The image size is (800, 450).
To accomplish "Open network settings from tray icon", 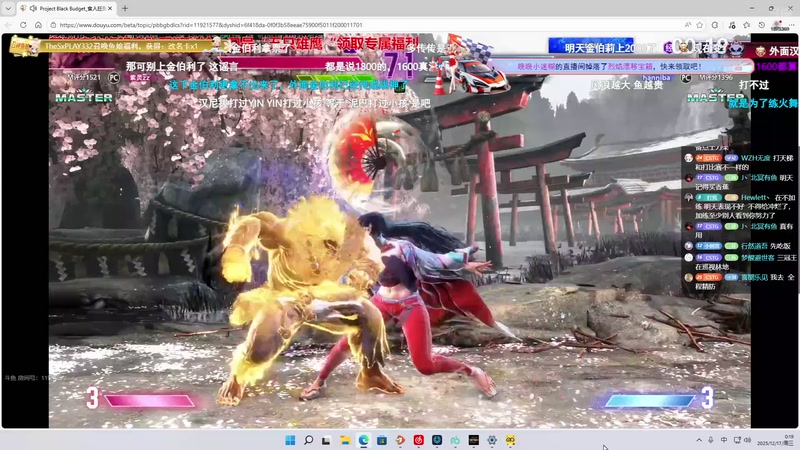I will point(737,440).
